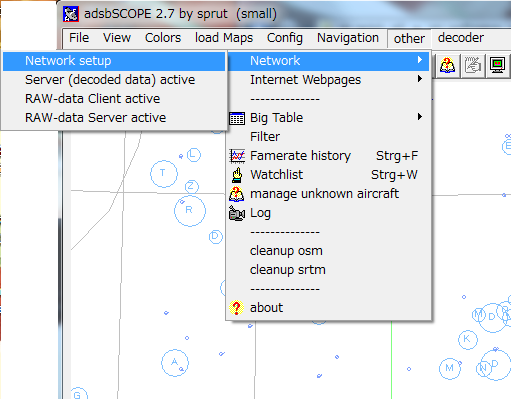Open the File menu
This screenshot has width=511, height=399.
pyautogui.click(x=79, y=38)
